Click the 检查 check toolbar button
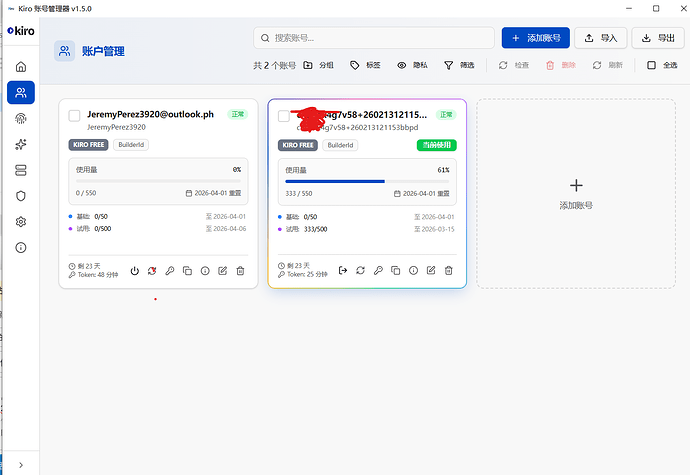The image size is (690, 475). click(x=514, y=65)
